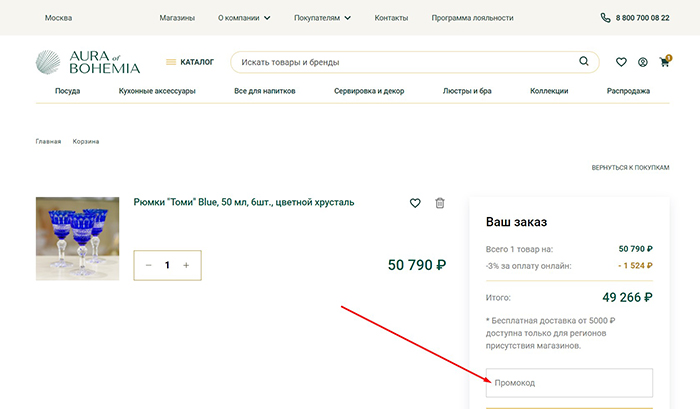The width and height of the screenshot is (700, 409).
Task: Delete item with trash bin icon
Action: [440, 203]
